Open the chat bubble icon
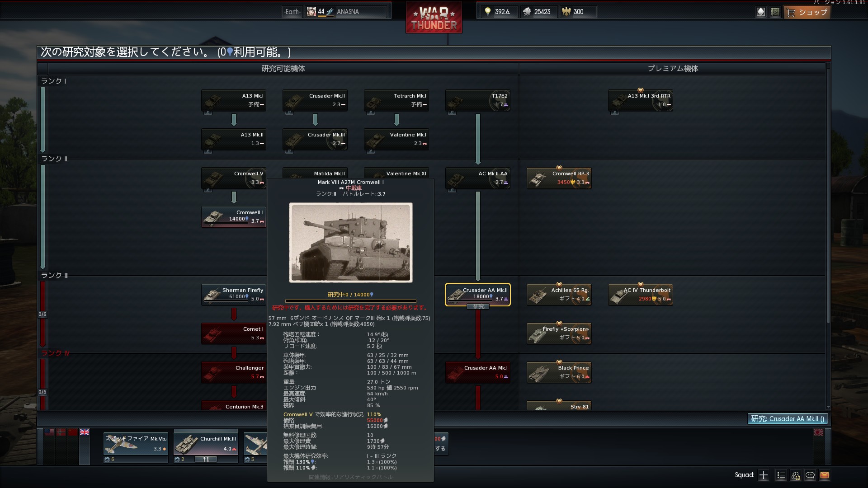Screen dimensions: 868x488 pyautogui.click(x=810, y=475)
